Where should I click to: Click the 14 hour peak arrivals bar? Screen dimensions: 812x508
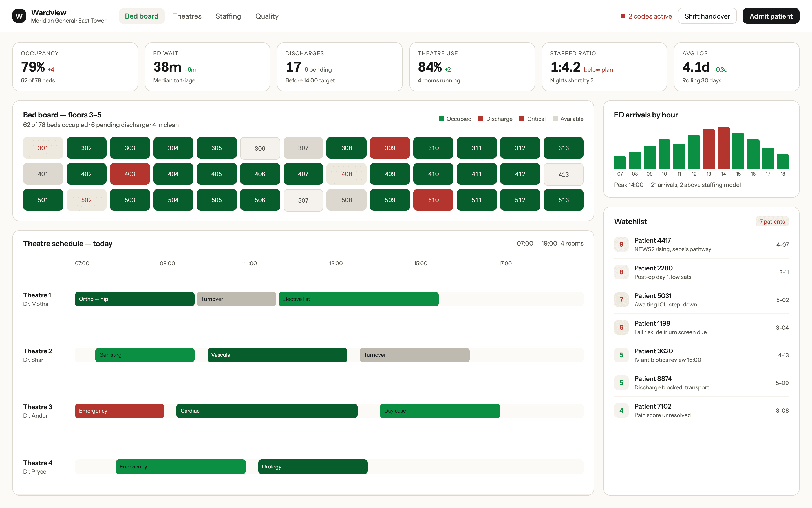[x=723, y=148]
